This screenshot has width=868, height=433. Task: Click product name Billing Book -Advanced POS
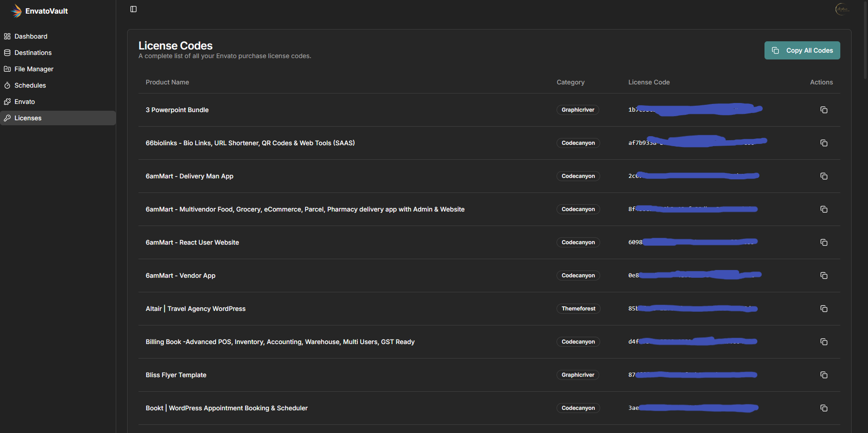click(280, 342)
